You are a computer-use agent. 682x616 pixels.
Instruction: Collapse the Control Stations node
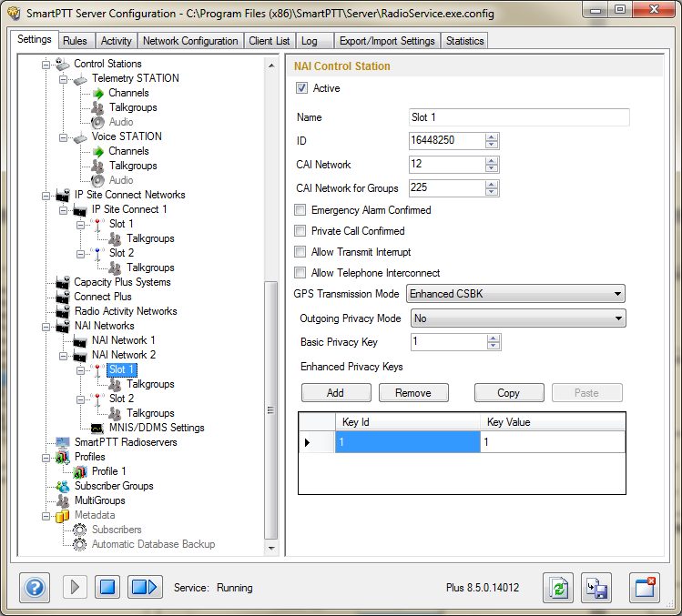coord(46,65)
